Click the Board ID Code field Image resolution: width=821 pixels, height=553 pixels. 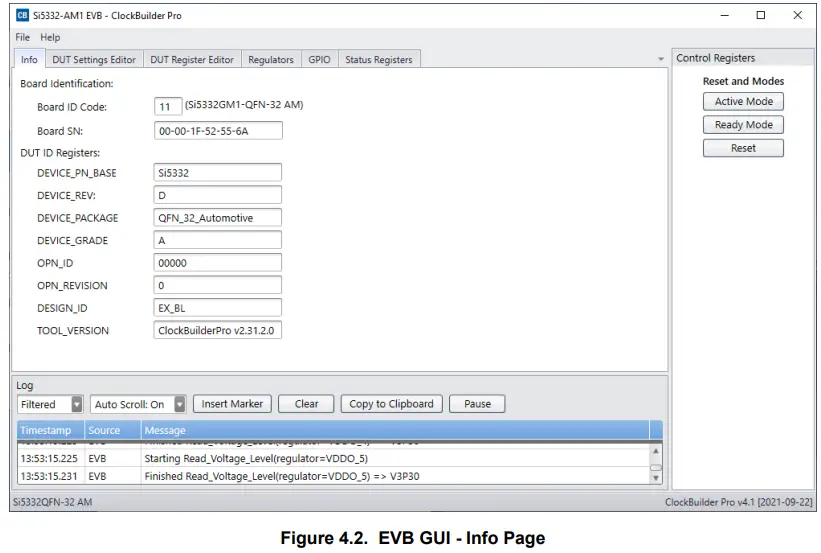[168, 107]
